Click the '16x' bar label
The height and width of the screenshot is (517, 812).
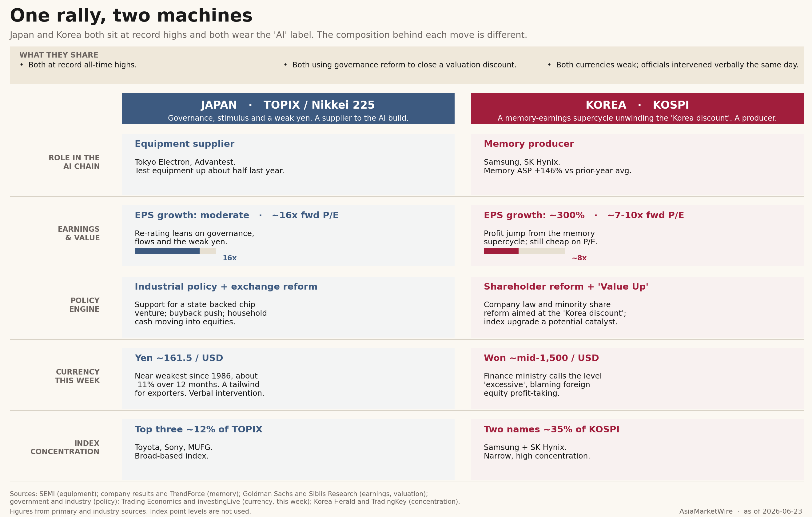[229, 258]
